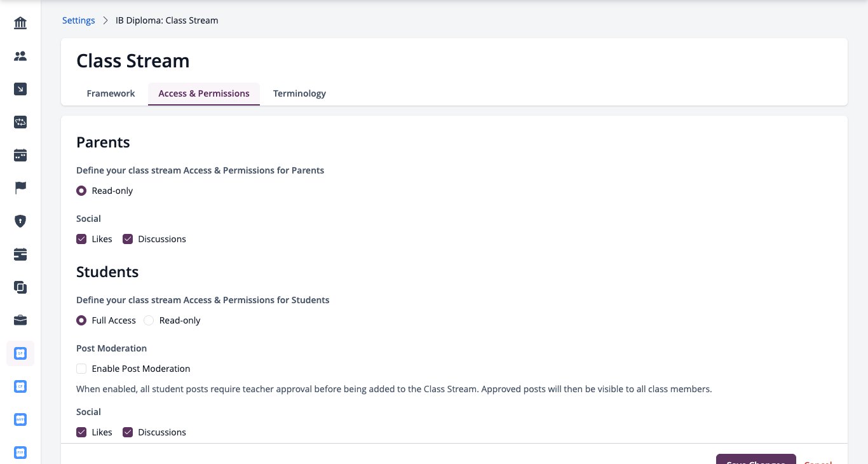Screen dimensions: 868x464
Task: Click the IB Diploma: Class Stream breadcrumb text
Action: pyautogui.click(x=167, y=20)
